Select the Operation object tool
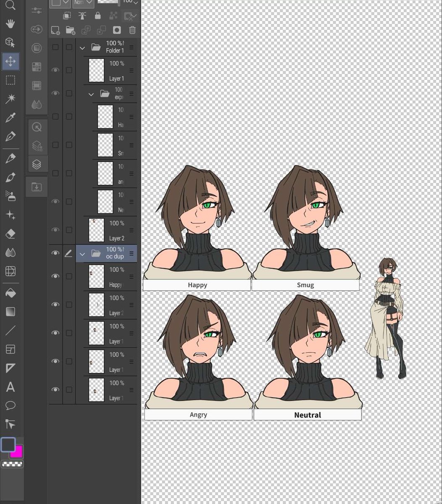Screen dimensions: 442x504 10,42
